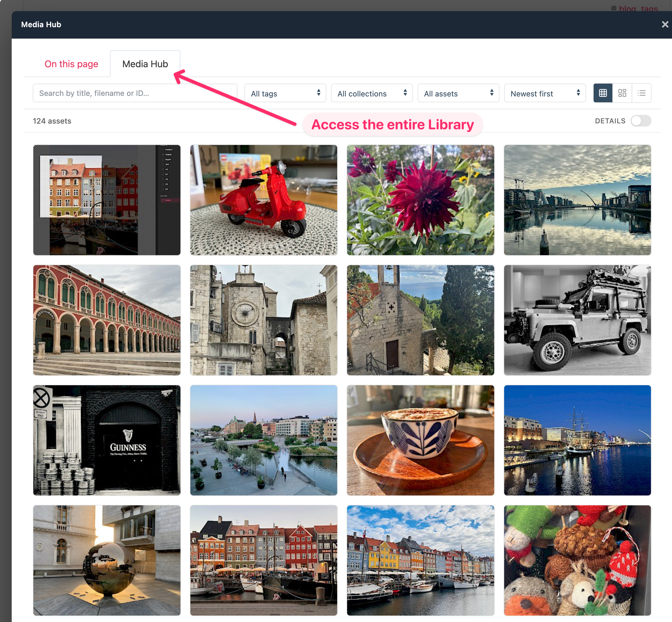
Task: Select the black-and-white Land Rover image
Action: click(577, 320)
